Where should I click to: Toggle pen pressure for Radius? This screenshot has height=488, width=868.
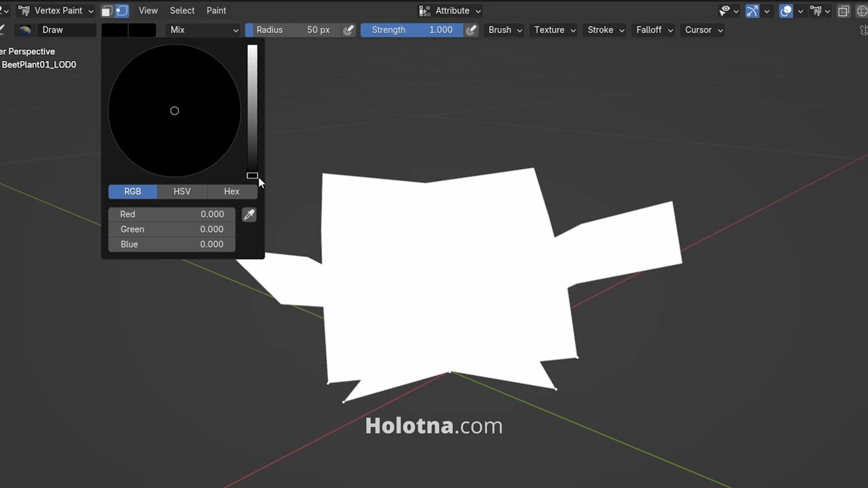point(349,30)
